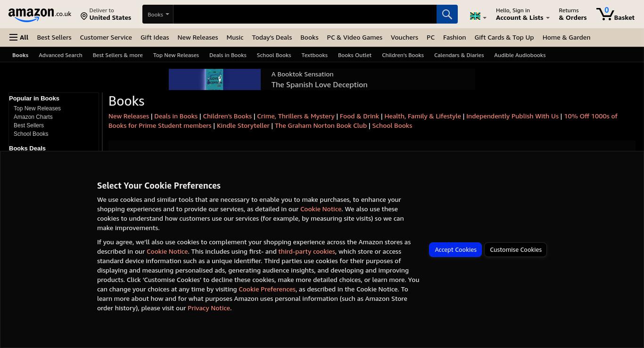Click School Books link under Books heading
This screenshot has width=644, height=348.
tap(392, 125)
